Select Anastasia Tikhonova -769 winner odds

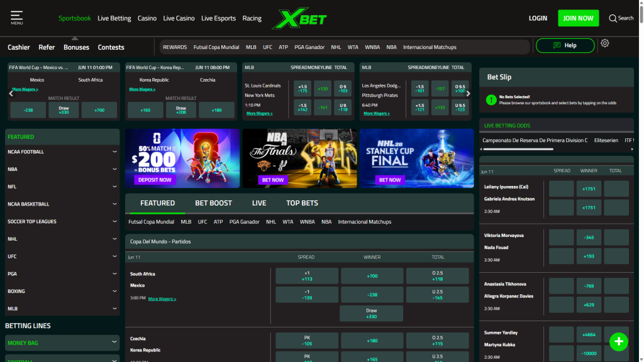[x=589, y=286]
